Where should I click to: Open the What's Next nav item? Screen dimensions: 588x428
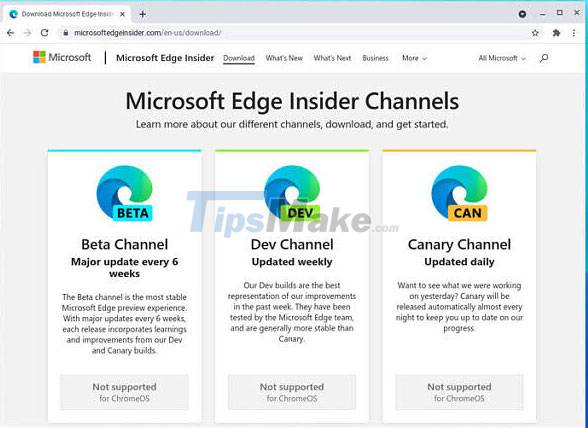click(332, 58)
